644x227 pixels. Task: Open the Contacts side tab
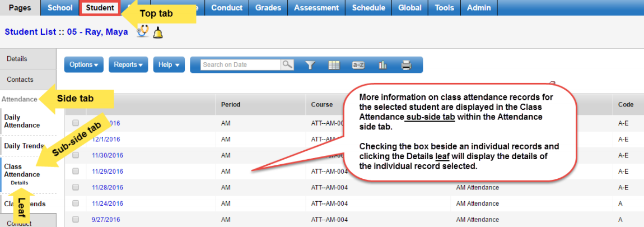coord(28,80)
